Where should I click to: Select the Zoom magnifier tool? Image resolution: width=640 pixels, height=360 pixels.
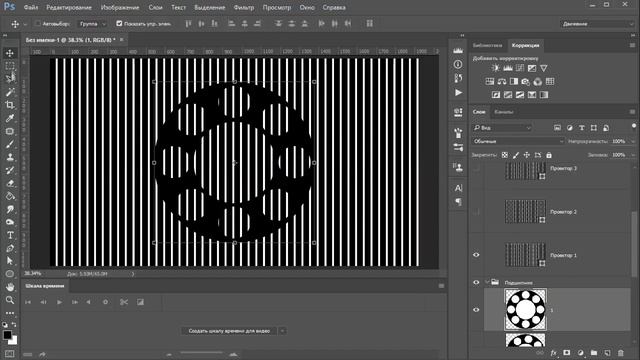point(10,300)
